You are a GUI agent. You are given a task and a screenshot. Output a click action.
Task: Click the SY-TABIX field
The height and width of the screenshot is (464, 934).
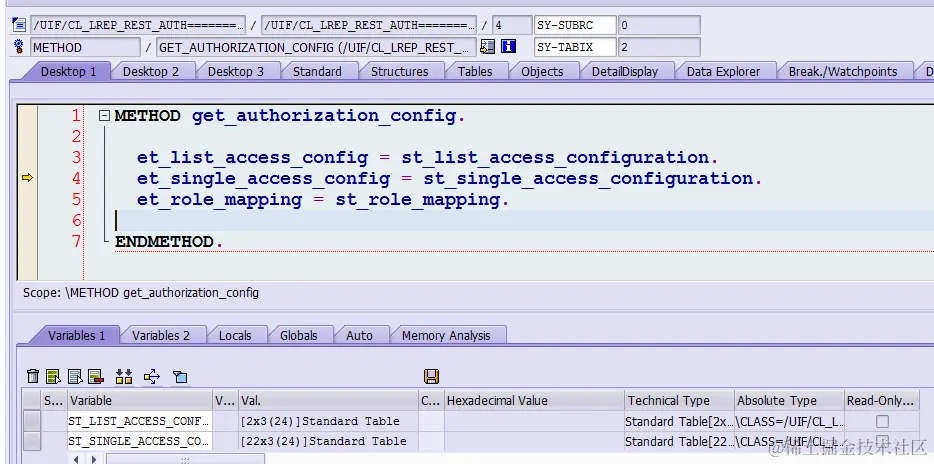point(575,46)
